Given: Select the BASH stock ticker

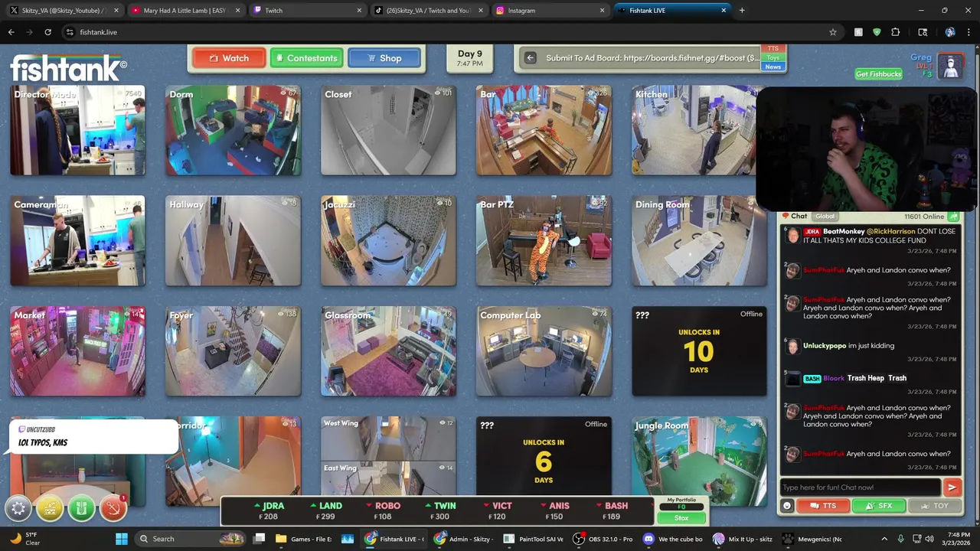Looking at the screenshot, I should tap(612, 511).
